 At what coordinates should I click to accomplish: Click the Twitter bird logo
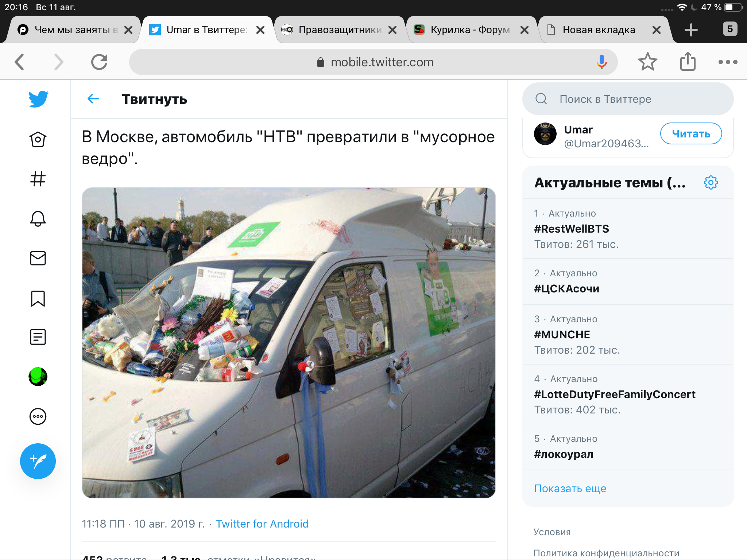[38, 99]
